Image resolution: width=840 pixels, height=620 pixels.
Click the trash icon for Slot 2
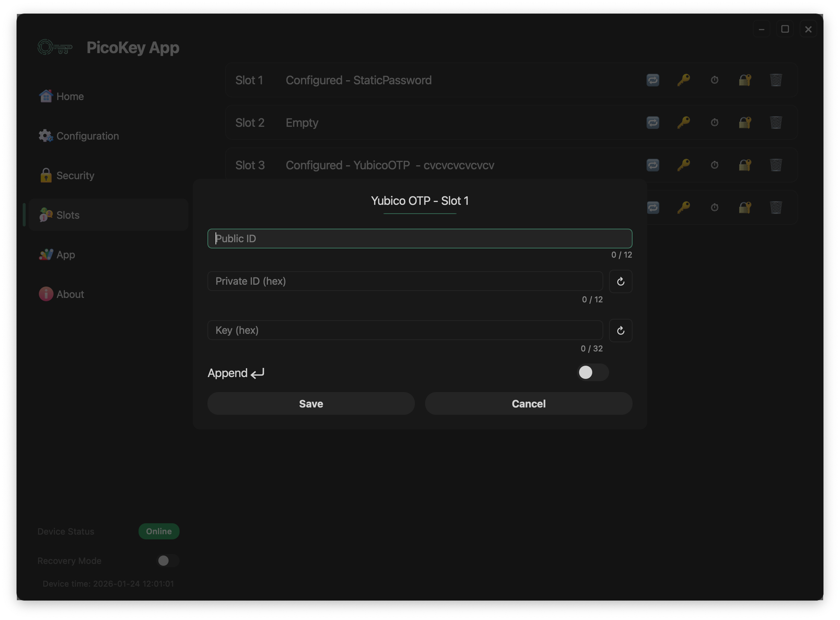click(x=776, y=122)
